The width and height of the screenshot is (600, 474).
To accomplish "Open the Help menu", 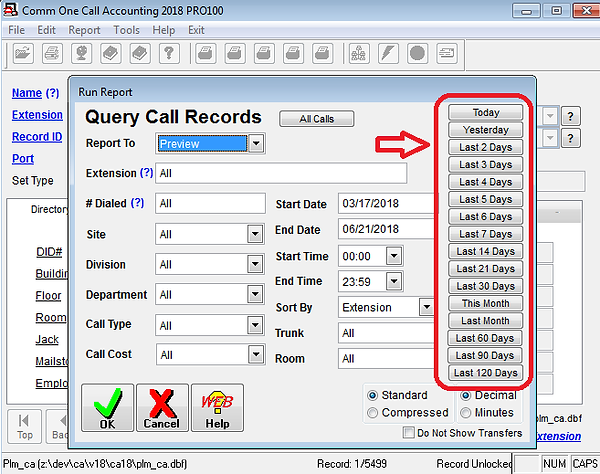I will (163, 30).
